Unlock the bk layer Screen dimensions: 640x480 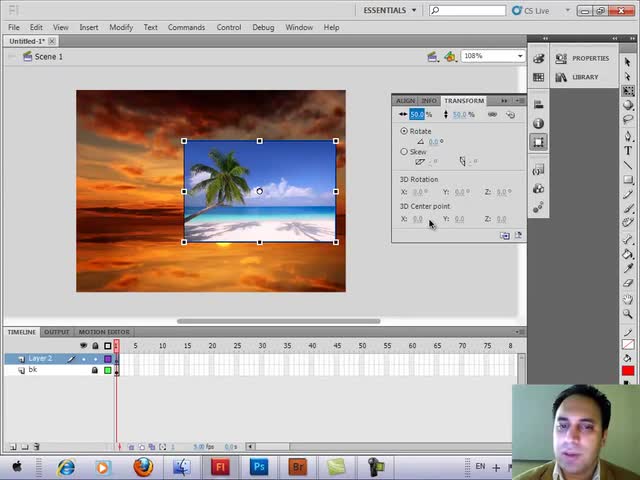95,370
